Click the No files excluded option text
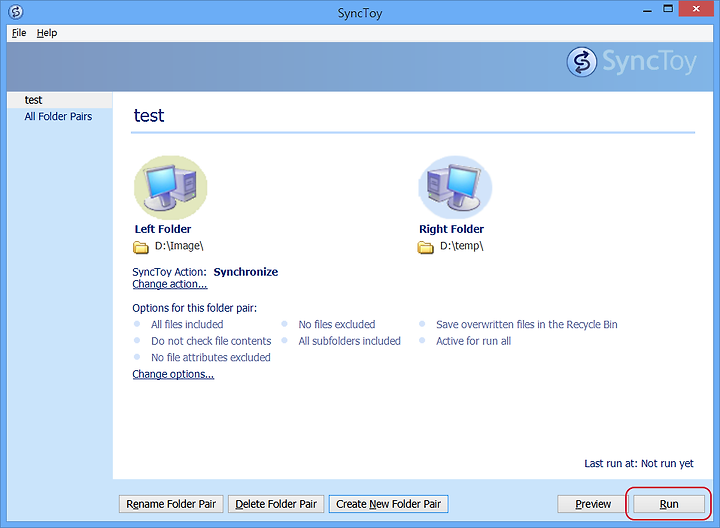The image size is (720, 528). coord(337,325)
